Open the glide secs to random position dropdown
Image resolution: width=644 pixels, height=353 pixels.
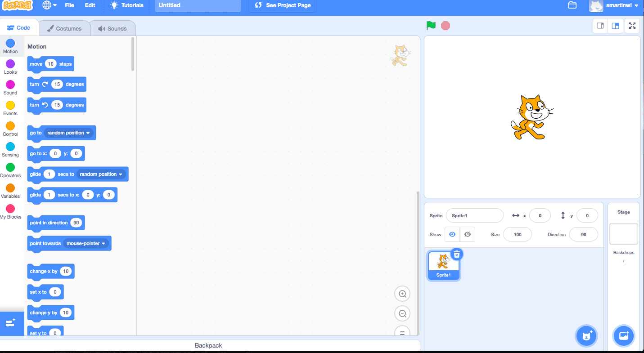point(101,174)
